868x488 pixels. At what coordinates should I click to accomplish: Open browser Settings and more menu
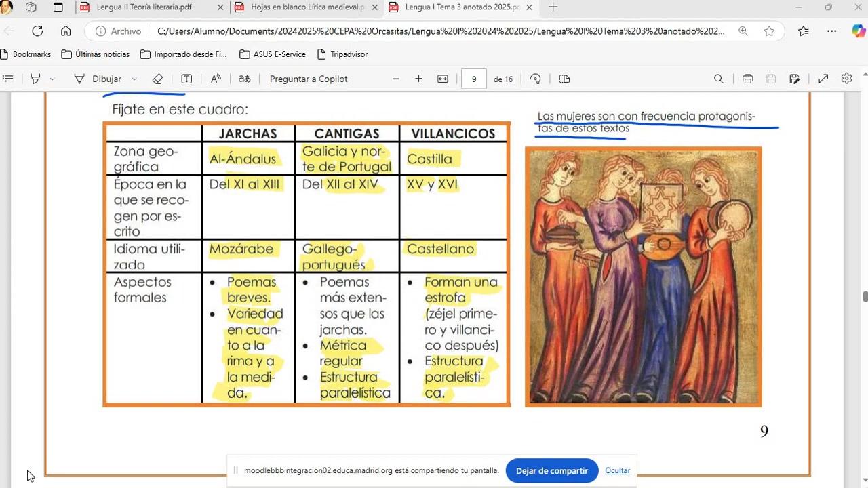tap(831, 30)
